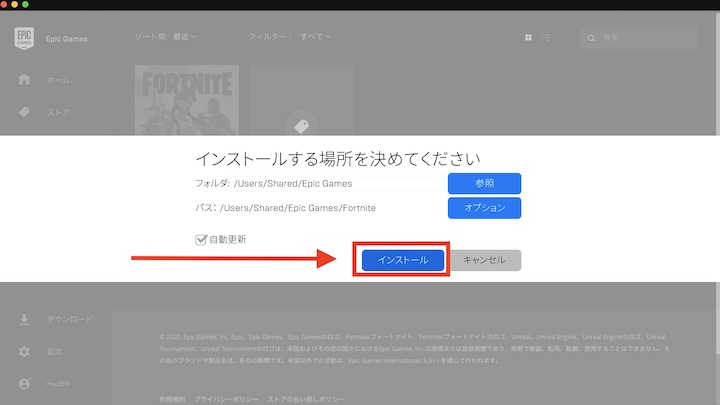Viewport: 720px width, 405px height.
Task: Click the キャンセル button
Action: (484, 260)
